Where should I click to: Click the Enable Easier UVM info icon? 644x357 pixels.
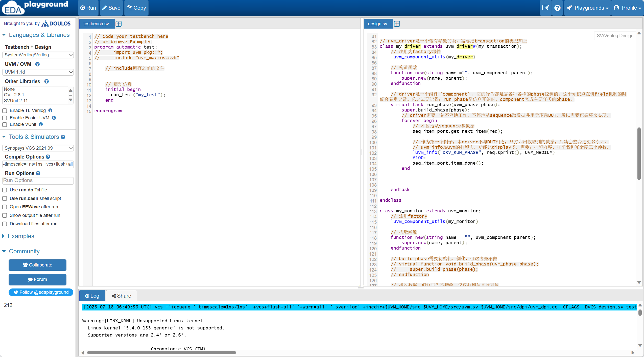click(54, 118)
